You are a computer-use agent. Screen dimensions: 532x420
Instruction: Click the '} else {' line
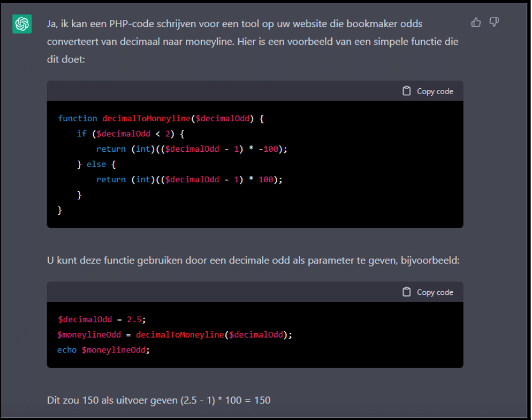coord(97,164)
